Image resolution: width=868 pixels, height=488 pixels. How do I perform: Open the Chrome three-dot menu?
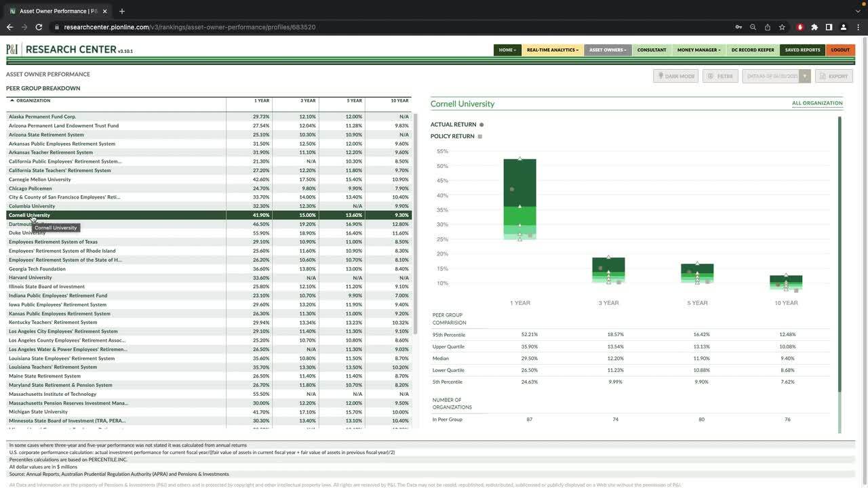[858, 27]
